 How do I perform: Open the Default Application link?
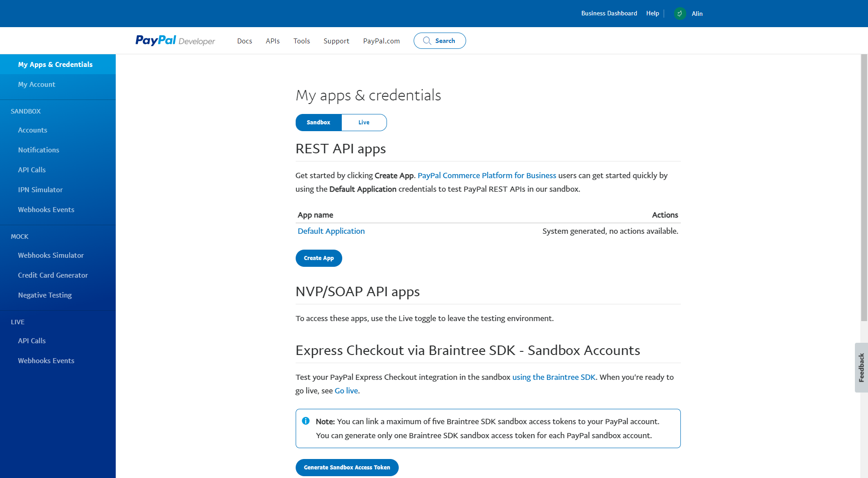click(331, 231)
